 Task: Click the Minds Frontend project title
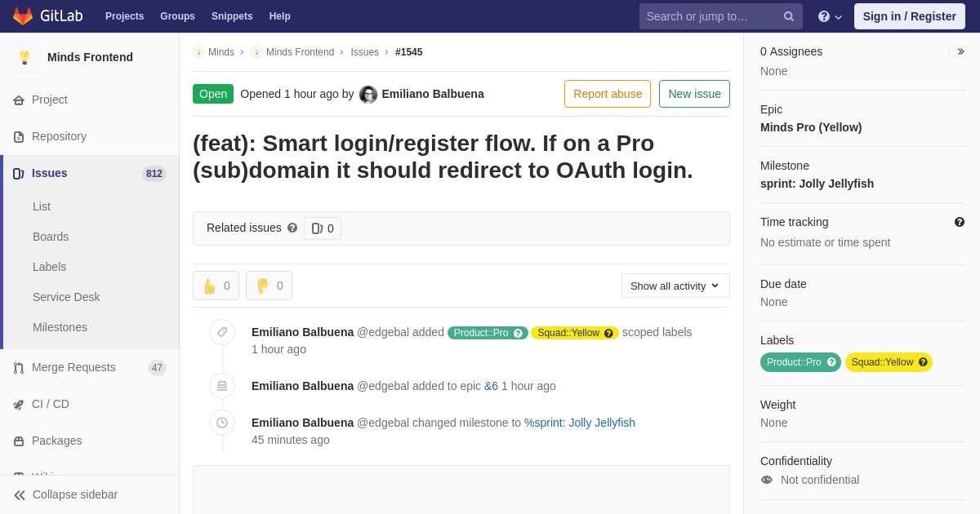point(90,57)
